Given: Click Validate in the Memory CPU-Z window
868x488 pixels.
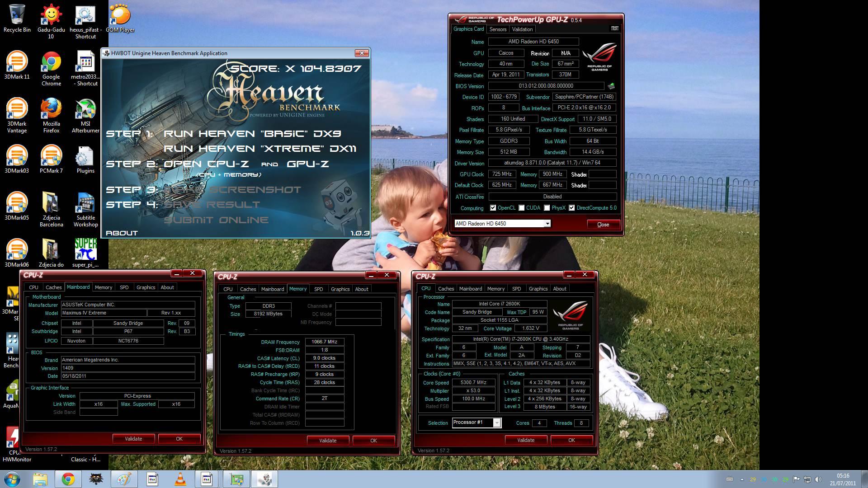Looking at the screenshot, I should pos(328,441).
